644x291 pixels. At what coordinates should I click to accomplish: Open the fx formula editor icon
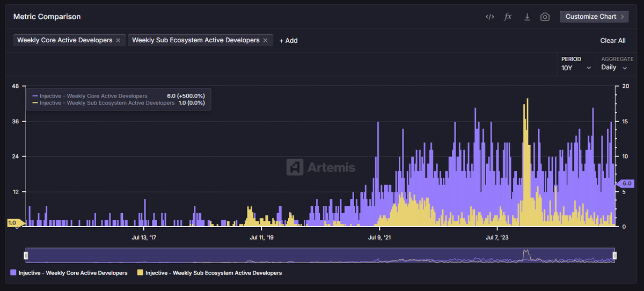508,17
